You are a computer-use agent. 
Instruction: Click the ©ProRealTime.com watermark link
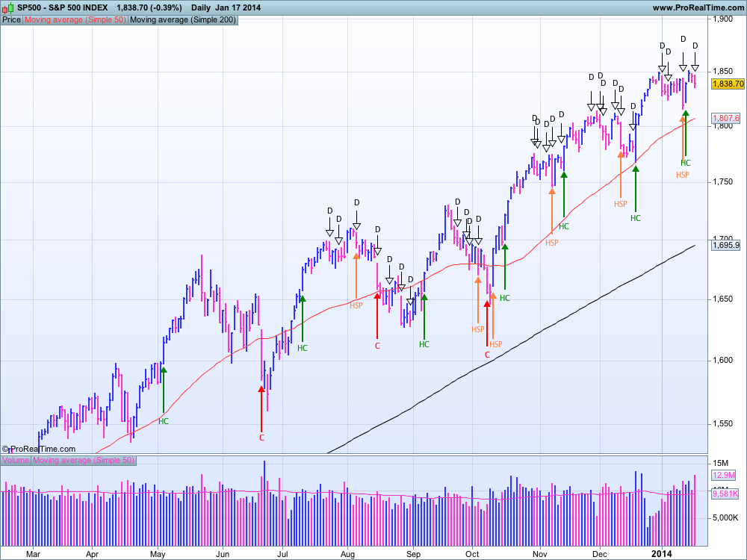(x=39, y=449)
